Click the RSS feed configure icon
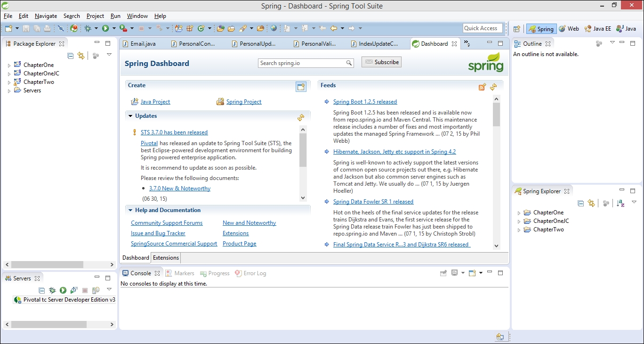Viewport: 644px width, 344px height. 482,87
